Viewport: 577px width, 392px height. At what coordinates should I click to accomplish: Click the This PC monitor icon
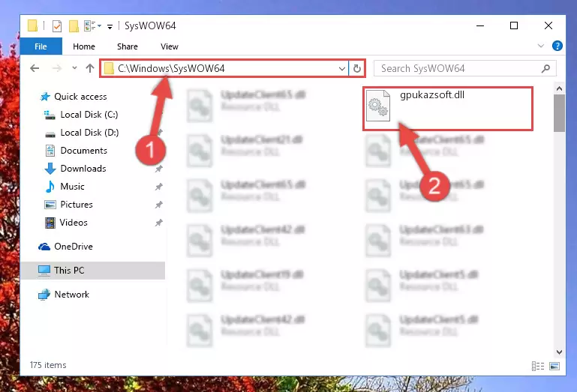click(44, 271)
